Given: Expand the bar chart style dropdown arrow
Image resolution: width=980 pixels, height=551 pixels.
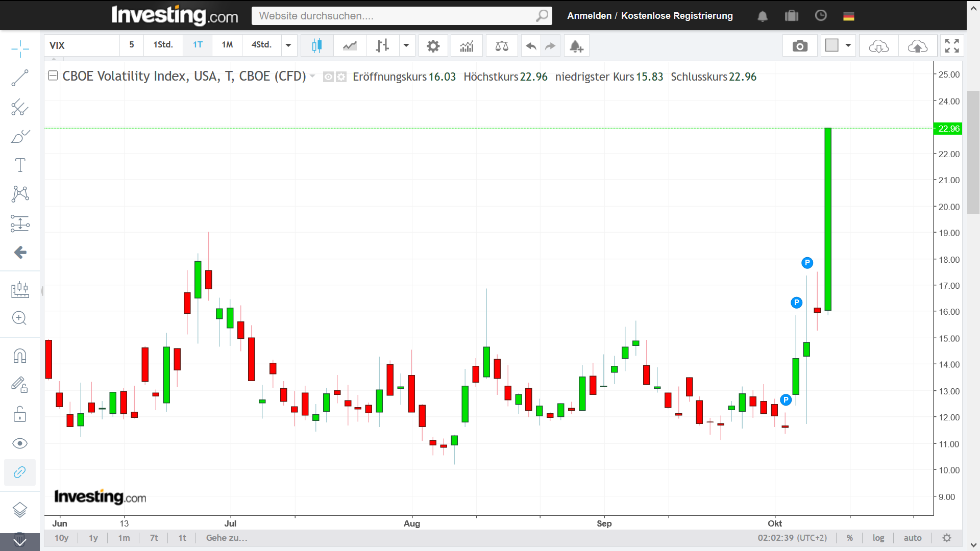Looking at the screenshot, I should click(406, 45).
